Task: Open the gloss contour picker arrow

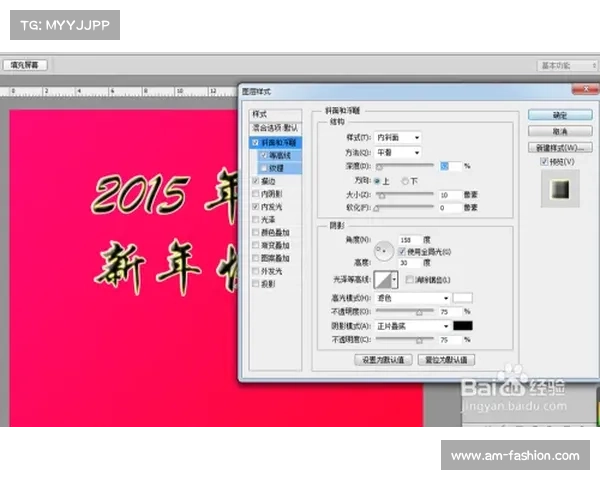Action: point(395,279)
